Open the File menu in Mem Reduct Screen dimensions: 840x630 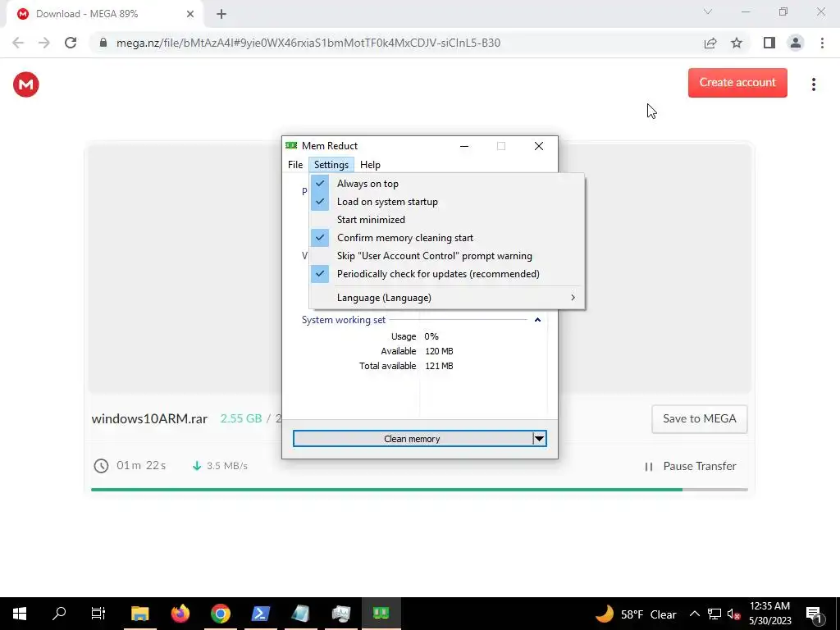tap(295, 165)
